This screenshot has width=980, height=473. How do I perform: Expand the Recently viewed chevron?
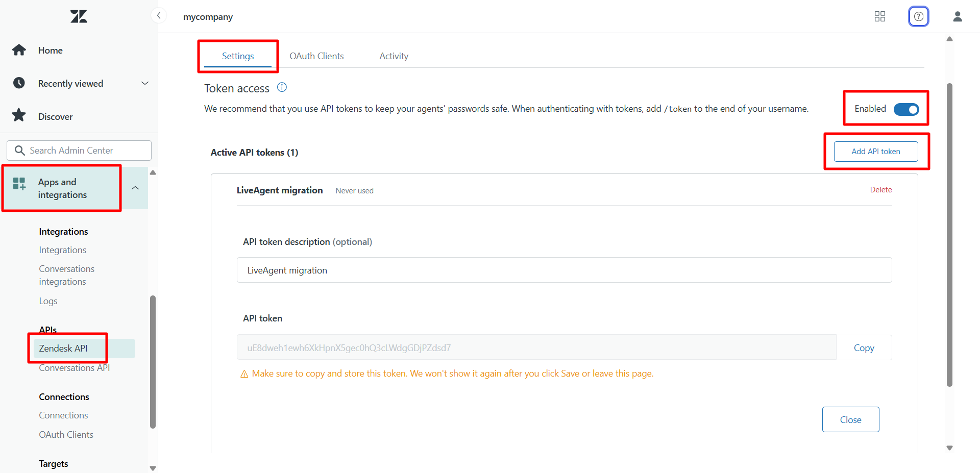[x=145, y=83]
